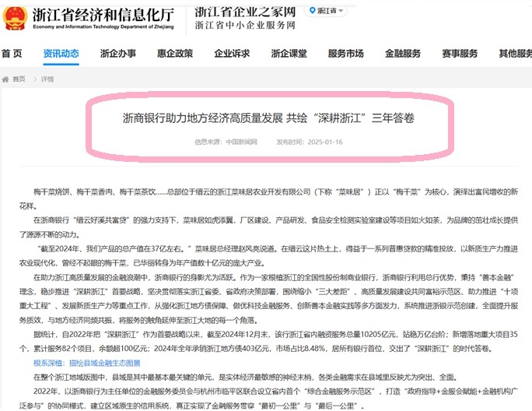Click the paragraph starting 在浙商银行“缙云好溪共富贷”
Image resolution: width=532 pixels, height=411 pixels.
tap(268, 227)
